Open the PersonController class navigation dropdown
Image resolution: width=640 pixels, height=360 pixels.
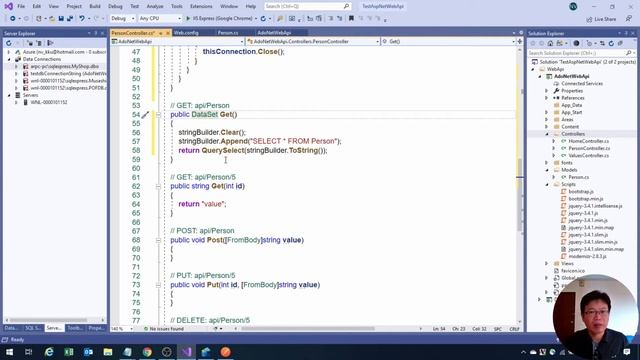click(313, 41)
